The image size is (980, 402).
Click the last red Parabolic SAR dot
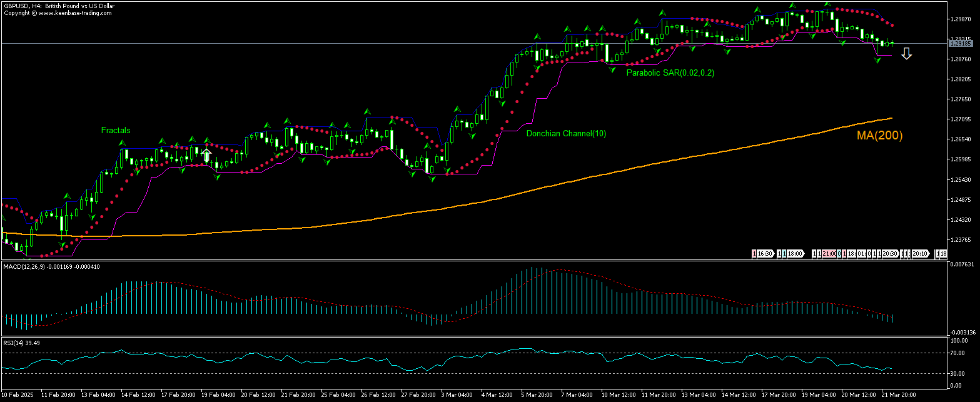(892, 26)
